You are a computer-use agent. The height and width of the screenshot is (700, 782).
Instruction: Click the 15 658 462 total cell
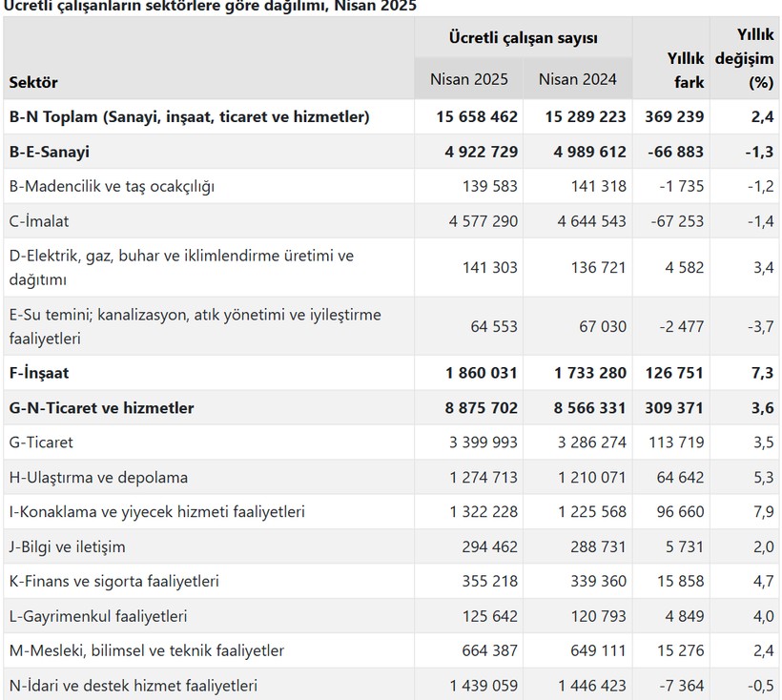[x=477, y=116]
